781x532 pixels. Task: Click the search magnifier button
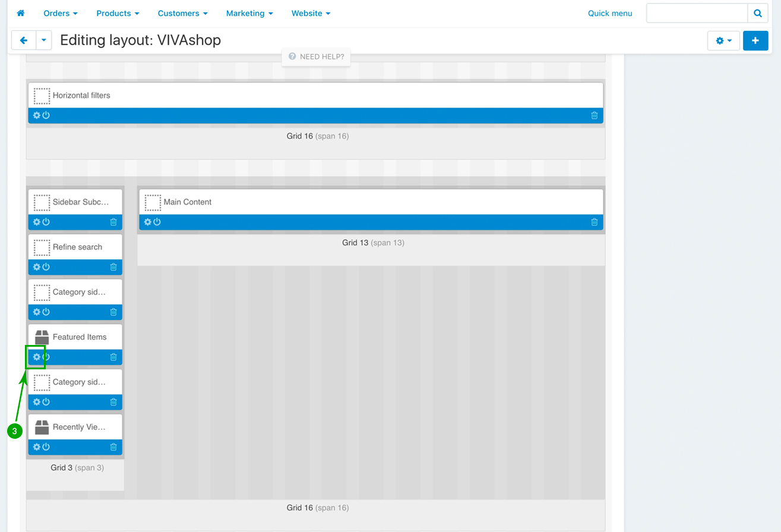pos(757,13)
